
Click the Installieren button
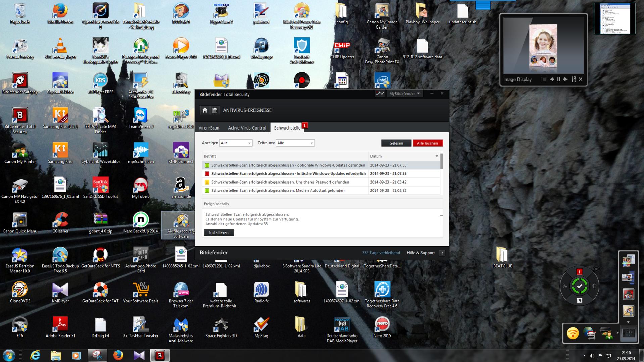219,232
